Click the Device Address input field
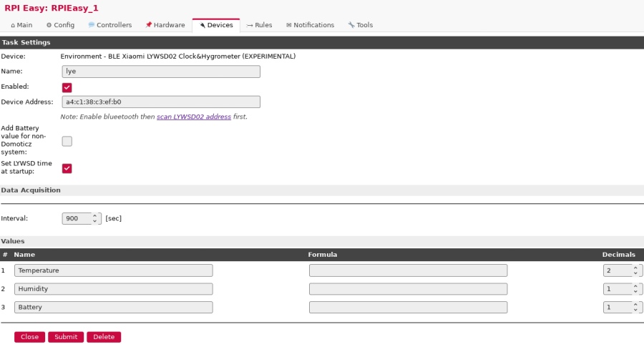This screenshot has height=347, width=644. point(161,102)
